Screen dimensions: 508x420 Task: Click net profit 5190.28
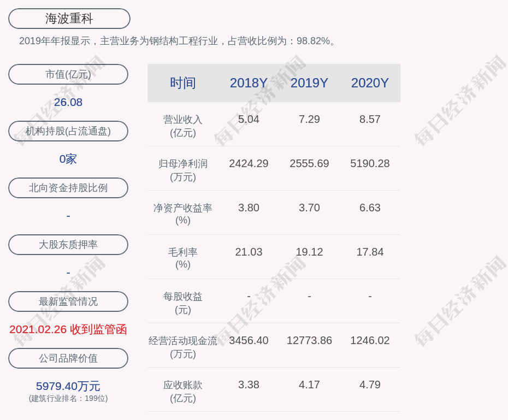tap(370, 163)
